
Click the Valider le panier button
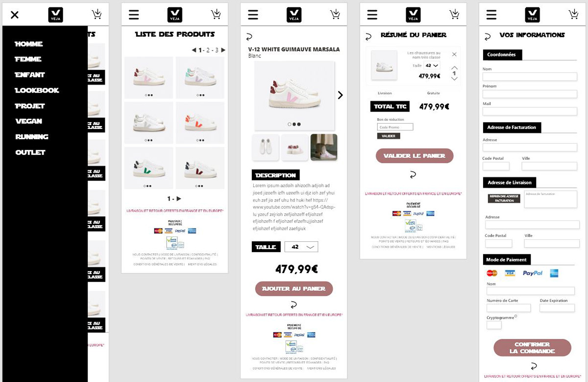pos(415,156)
